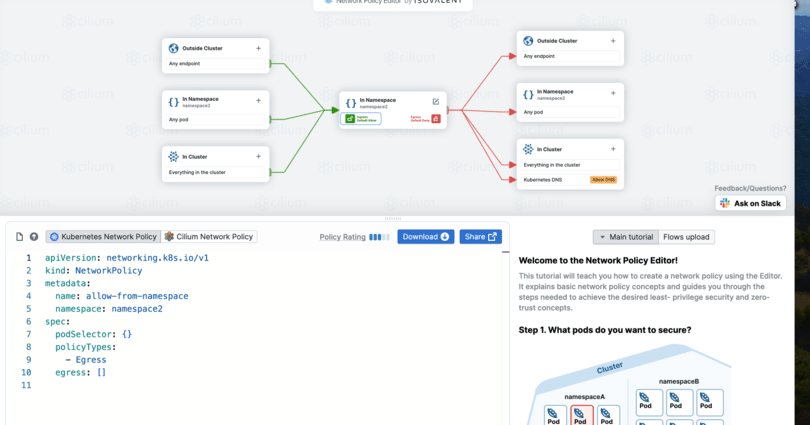Click braces icon on egress In Namespace card
The height and width of the screenshot is (425, 810).
point(528,95)
